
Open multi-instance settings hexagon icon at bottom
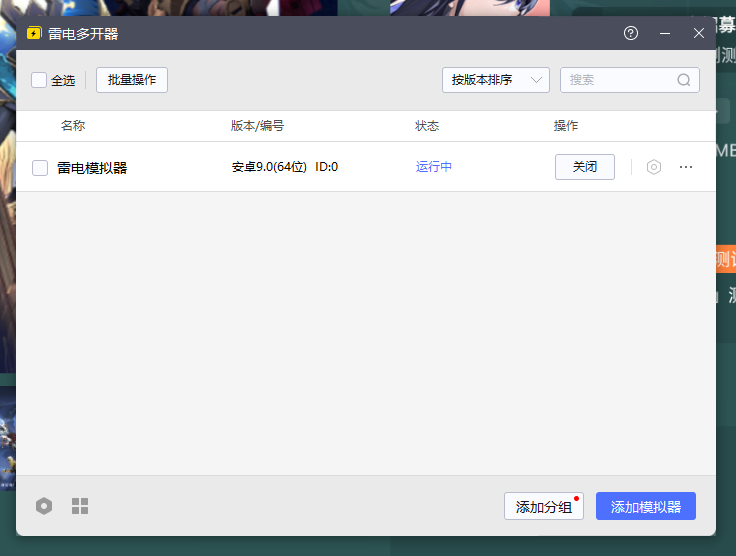click(x=44, y=506)
